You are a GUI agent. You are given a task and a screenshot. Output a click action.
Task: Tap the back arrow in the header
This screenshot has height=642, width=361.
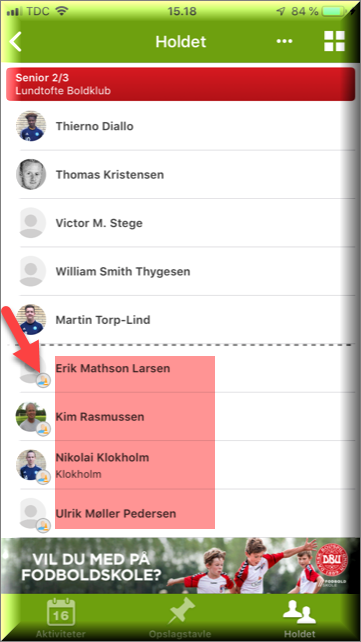click(16, 42)
